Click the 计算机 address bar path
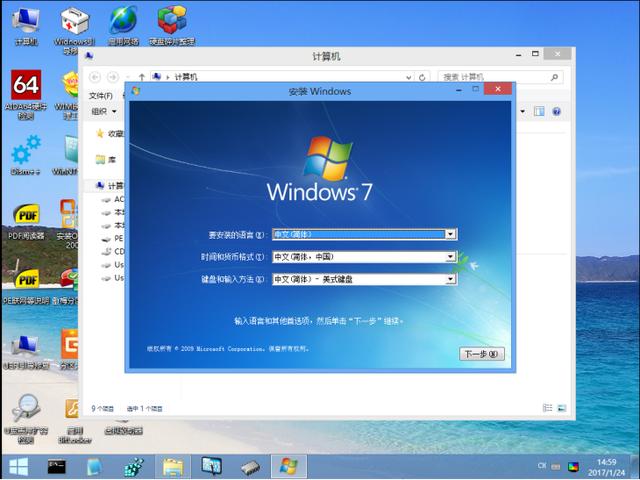 click(x=186, y=77)
